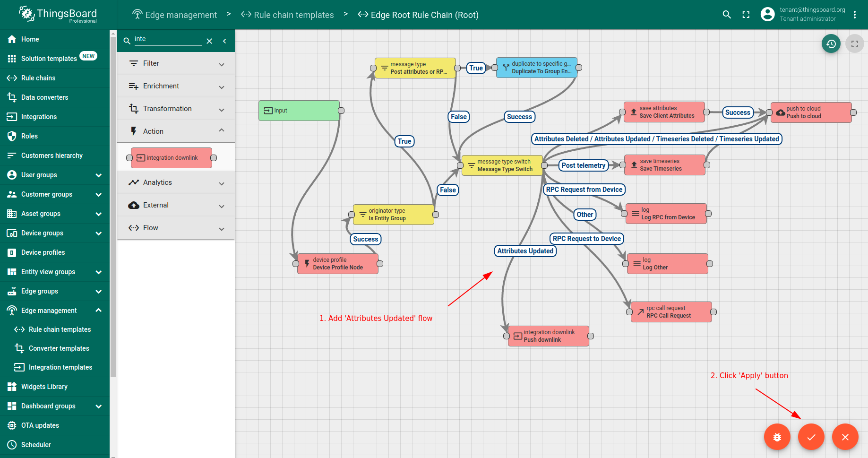Click the Customers hierarchy icon
The image size is (868, 458).
12,156
